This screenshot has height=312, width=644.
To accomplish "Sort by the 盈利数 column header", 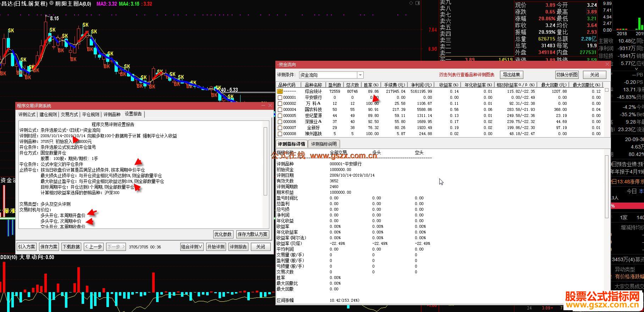I will click(x=335, y=85).
